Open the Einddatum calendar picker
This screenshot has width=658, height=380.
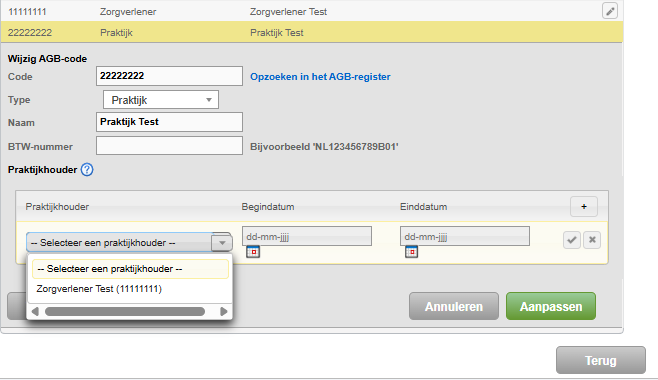pos(411,252)
